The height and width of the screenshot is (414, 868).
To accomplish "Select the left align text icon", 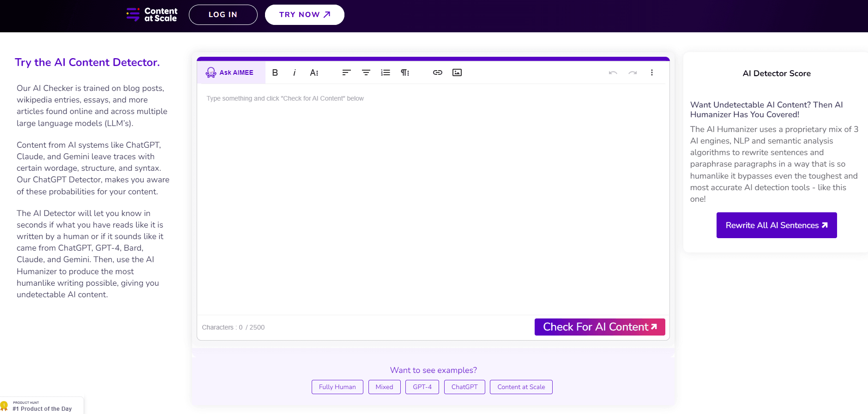I will pyautogui.click(x=346, y=72).
